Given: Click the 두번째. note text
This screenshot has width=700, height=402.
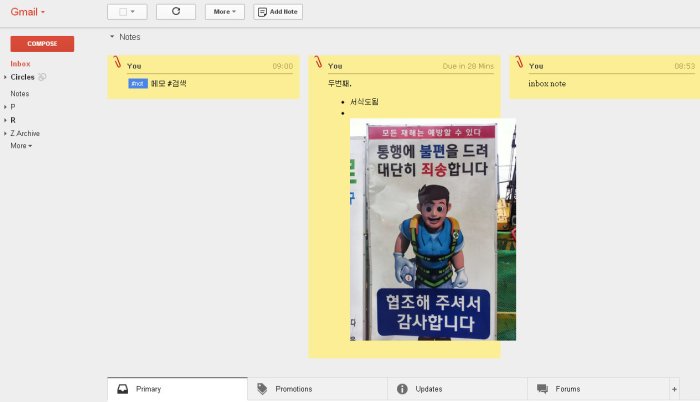Looking at the screenshot, I should click(339, 84).
